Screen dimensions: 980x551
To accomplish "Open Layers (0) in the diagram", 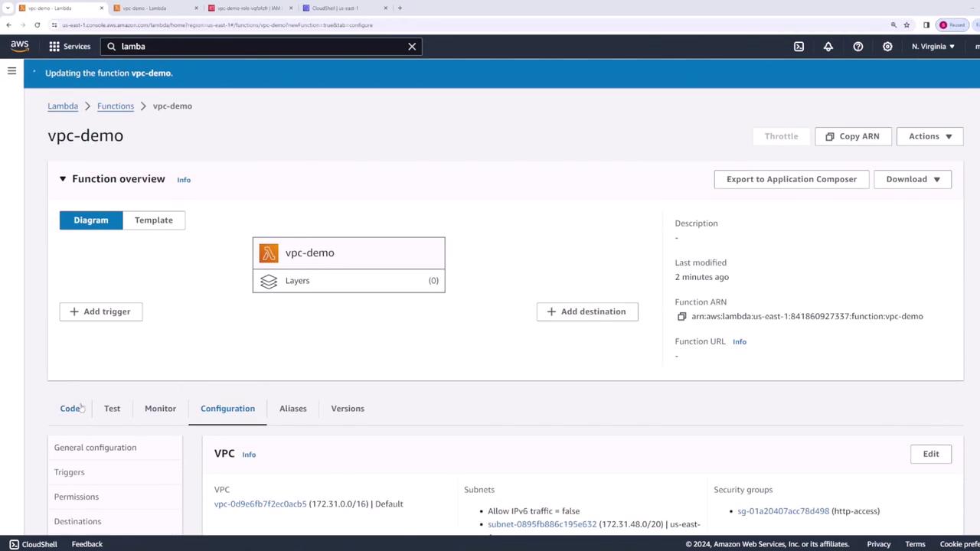I will tap(348, 281).
